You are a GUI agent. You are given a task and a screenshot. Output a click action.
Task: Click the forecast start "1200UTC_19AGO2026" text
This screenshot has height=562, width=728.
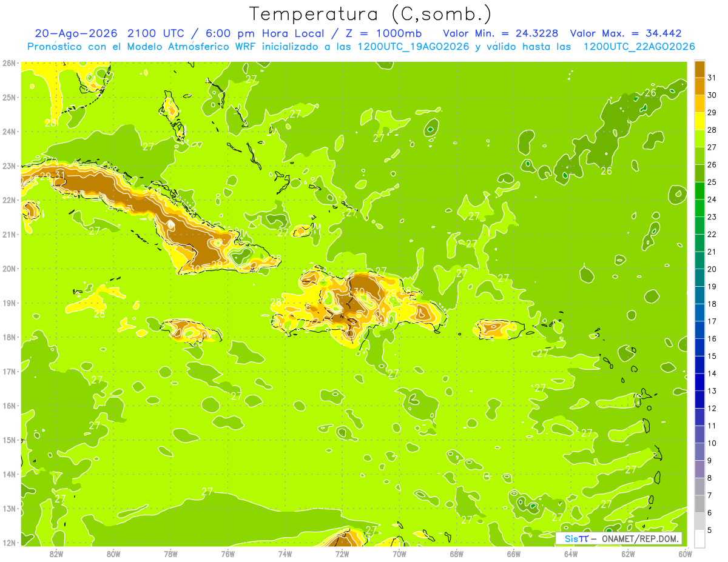tap(414, 47)
